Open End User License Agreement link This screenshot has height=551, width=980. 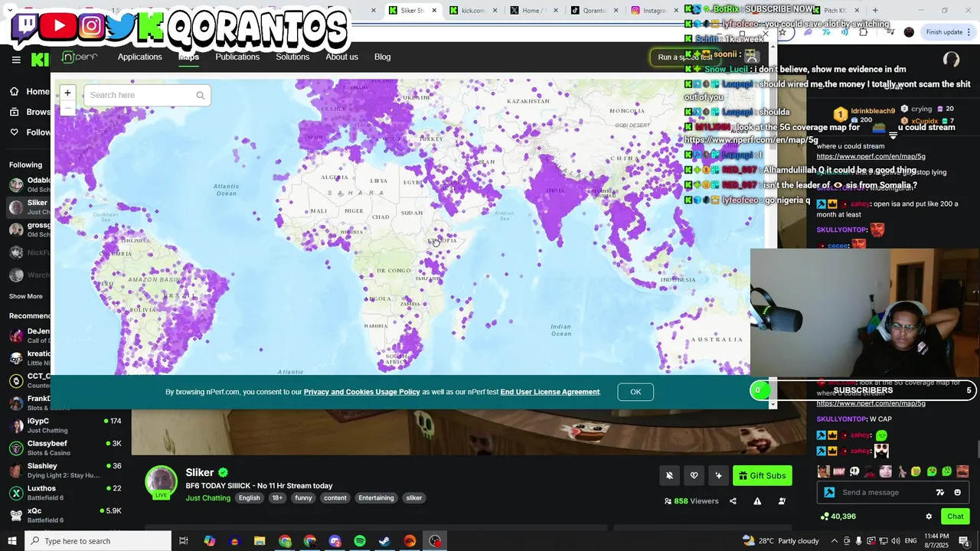click(x=550, y=392)
